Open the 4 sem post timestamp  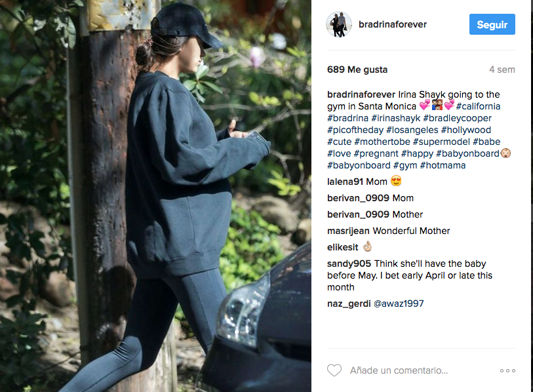[502, 69]
